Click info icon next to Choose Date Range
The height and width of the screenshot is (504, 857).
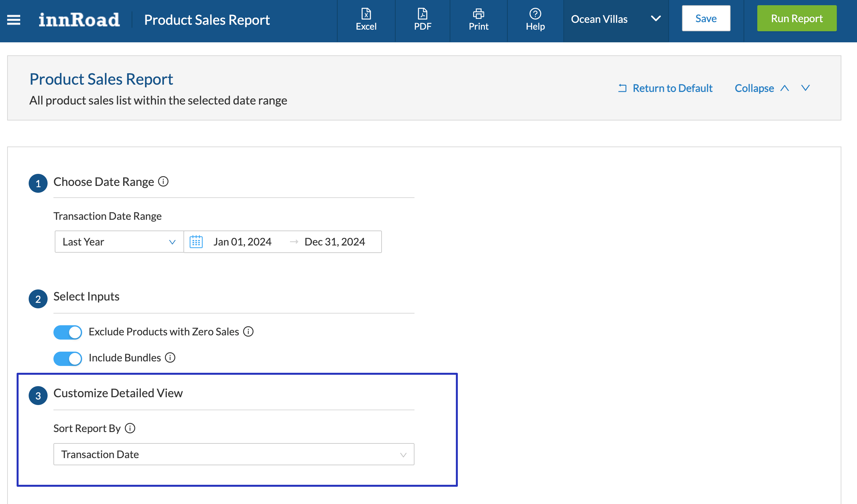click(163, 181)
